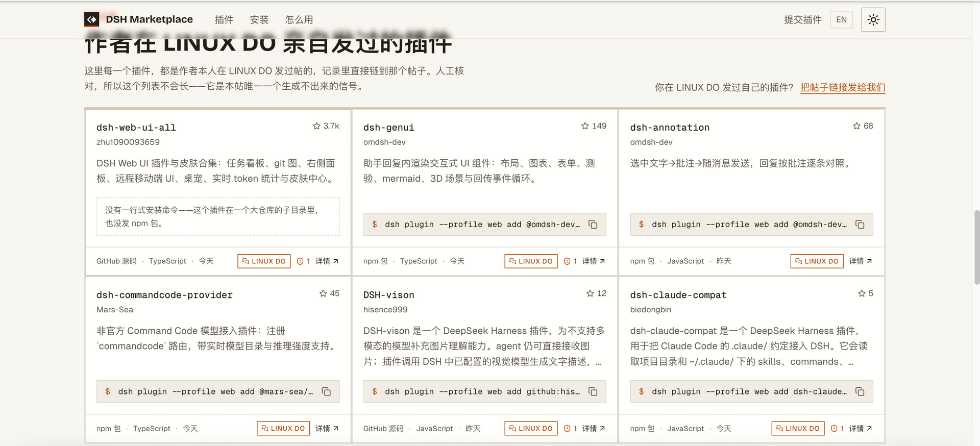Copy the dsh-commandcode-provider install command
Viewport: 980px width, 446px height.
(x=326, y=391)
